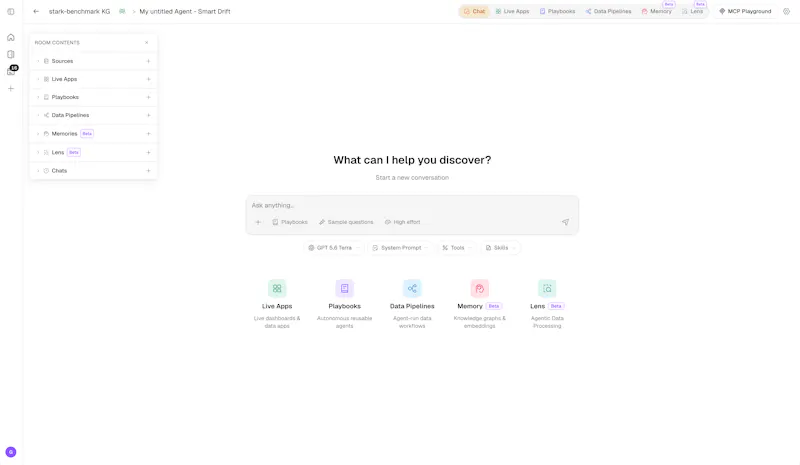Add a new Data Pipeline with plus icon
800x465 pixels.
(148, 115)
